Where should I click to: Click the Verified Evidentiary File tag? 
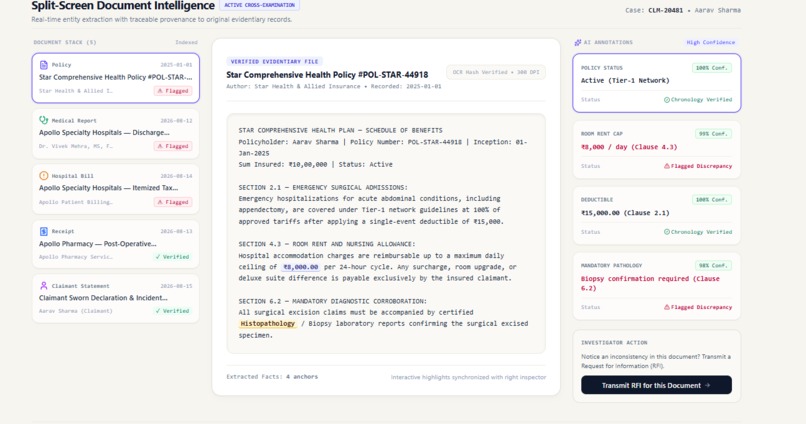pos(274,62)
